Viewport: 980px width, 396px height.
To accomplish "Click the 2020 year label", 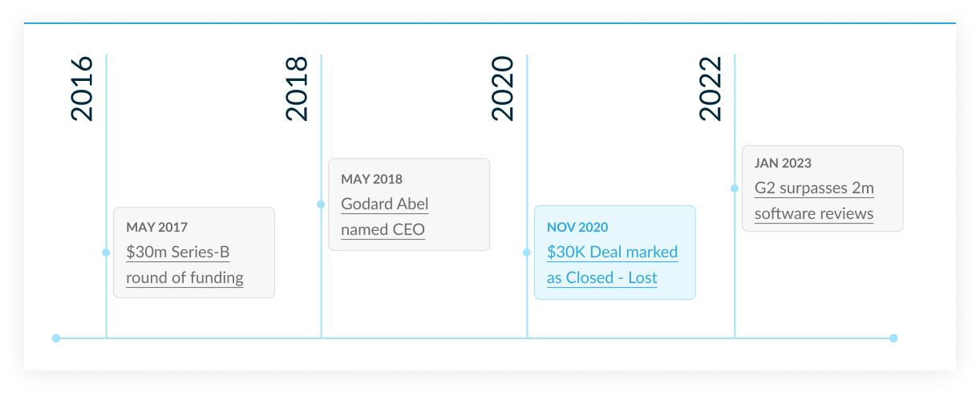I will (x=503, y=89).
